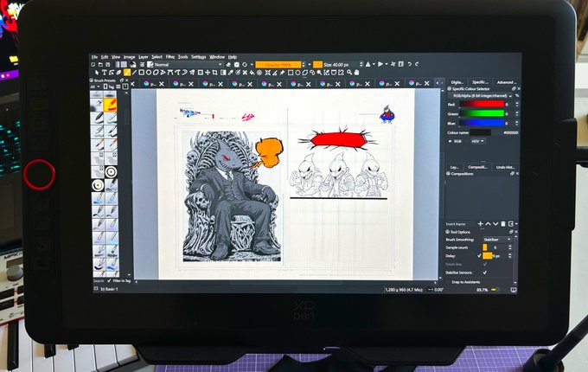Screen dimensions: 588x372
Task: Open the Brush Smoothing Stabiliser dropdown
Action: point(497,240)
